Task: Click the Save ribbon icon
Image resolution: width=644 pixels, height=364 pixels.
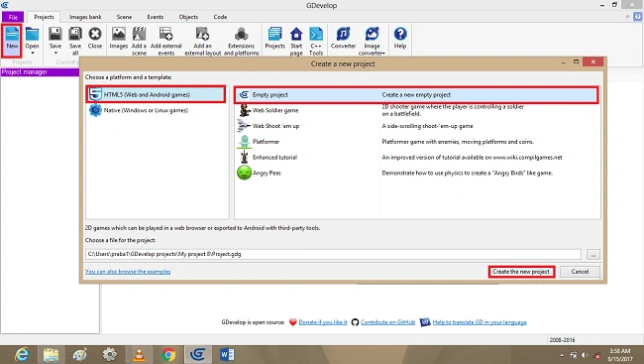Action: (x=55, y=35)
